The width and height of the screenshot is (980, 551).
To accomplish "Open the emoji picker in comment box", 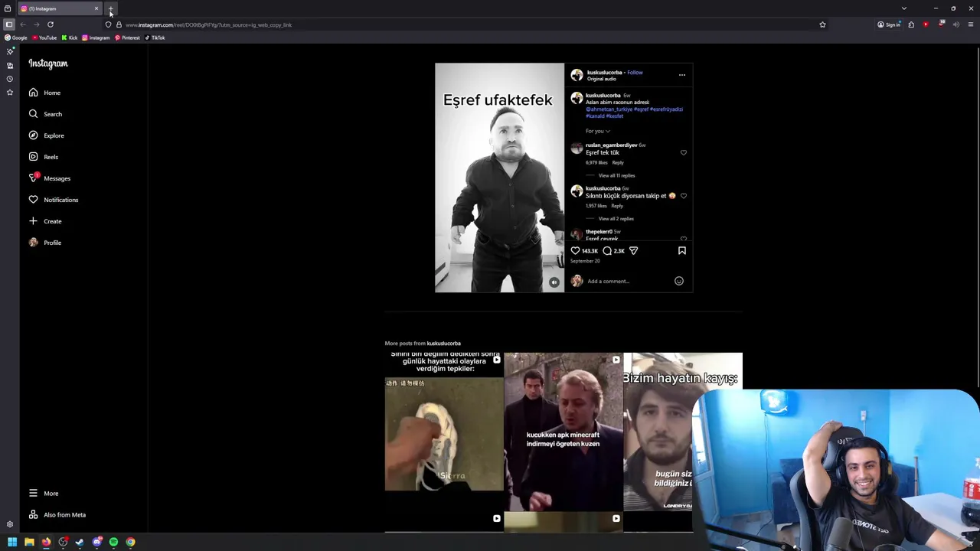I will pos(678,281).
